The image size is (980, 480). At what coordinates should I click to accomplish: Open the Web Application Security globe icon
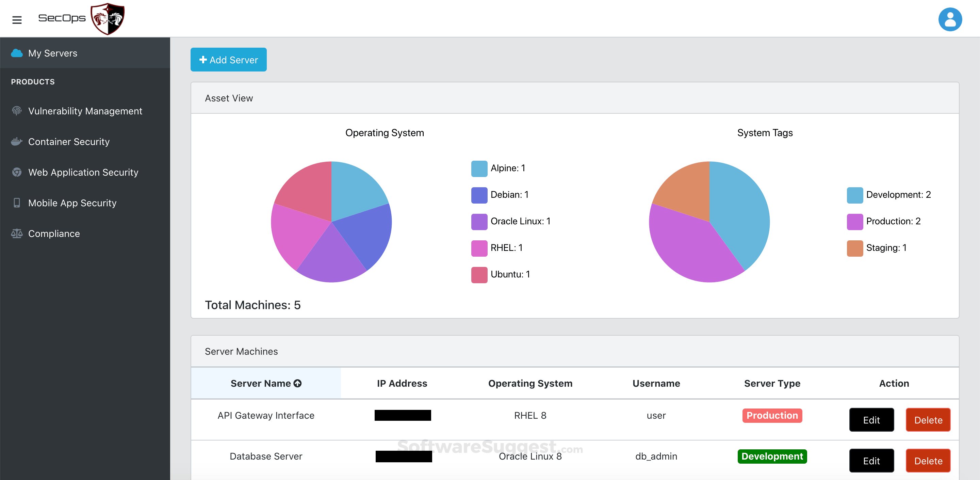click(x=16, y=172)
